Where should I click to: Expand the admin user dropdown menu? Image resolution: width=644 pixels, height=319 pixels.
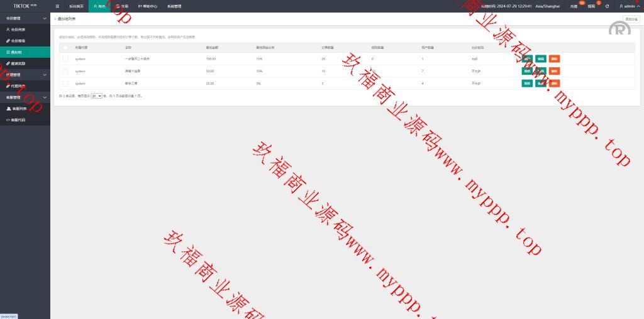[x=629, y=6]
